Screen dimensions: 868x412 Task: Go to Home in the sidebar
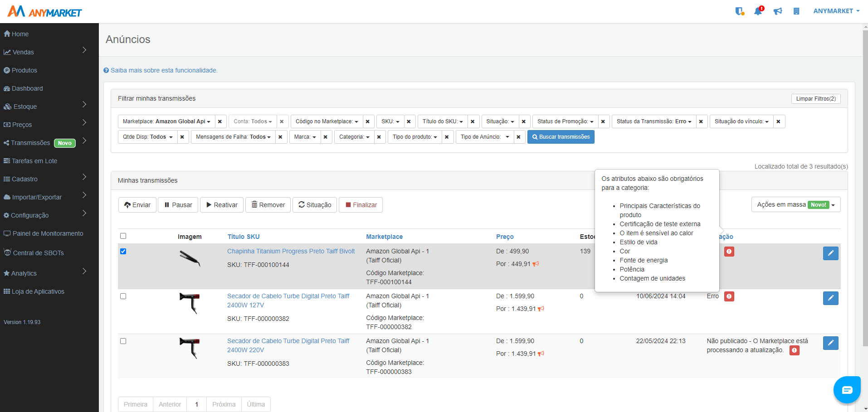16,34
